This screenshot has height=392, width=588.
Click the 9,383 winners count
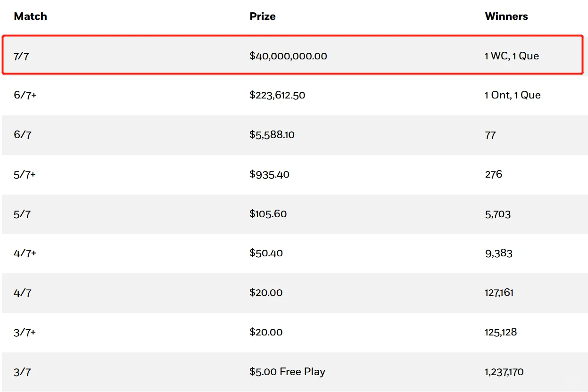pos(498,253)
